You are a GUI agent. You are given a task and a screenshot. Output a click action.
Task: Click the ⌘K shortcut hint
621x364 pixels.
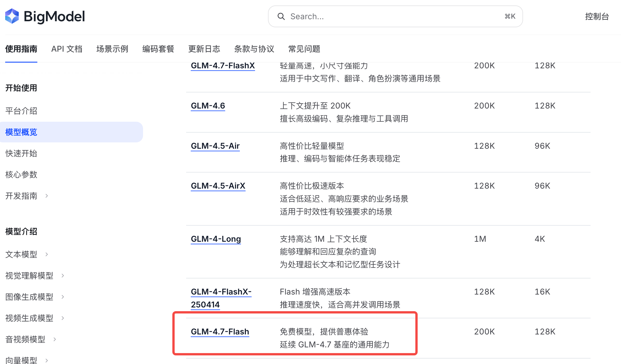[x=510, y=16]
